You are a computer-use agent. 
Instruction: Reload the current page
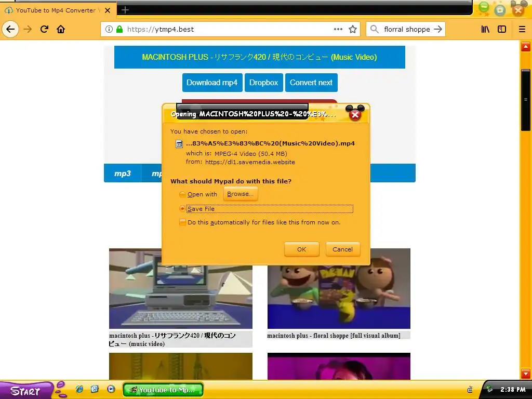tap(45, 29)
